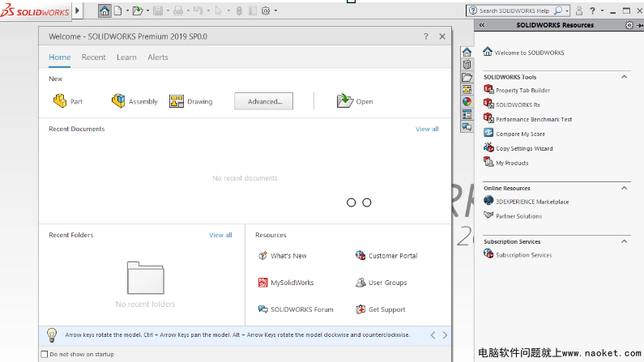Open SOLIDWORKS Forum resource link
Viewport: 644px width, 362px height.
(x=296, y=309)
